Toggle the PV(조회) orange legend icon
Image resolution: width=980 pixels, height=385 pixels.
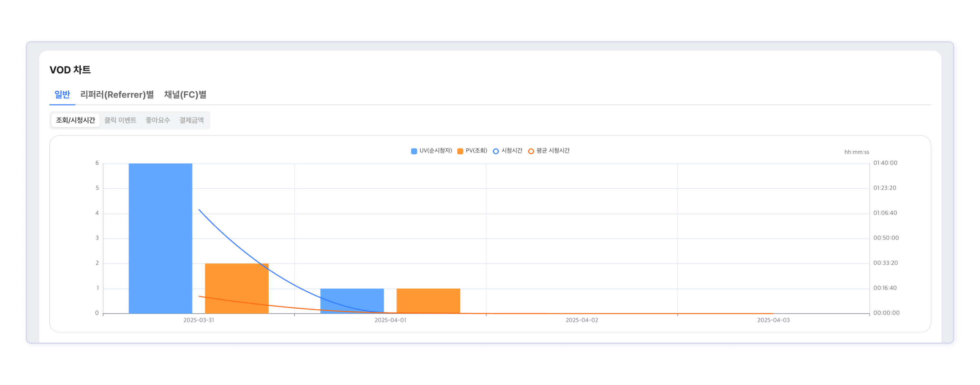[x=460, y=151]
